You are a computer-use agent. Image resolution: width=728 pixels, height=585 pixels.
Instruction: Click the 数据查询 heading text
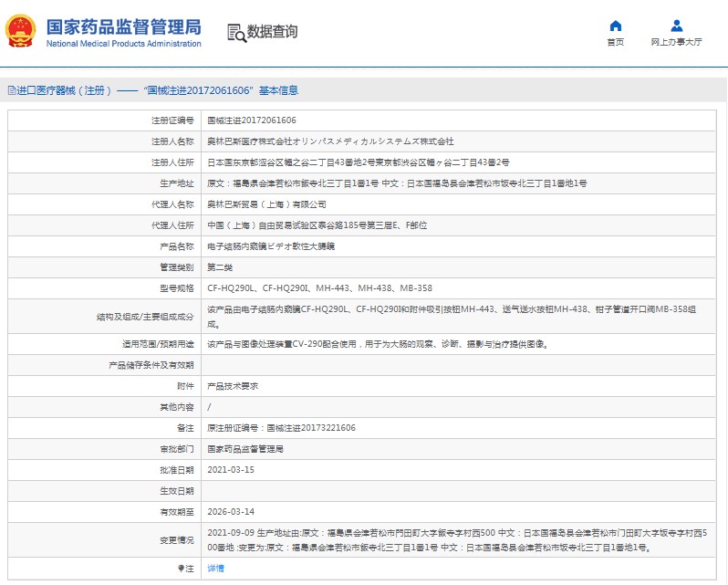coord(272,32)
